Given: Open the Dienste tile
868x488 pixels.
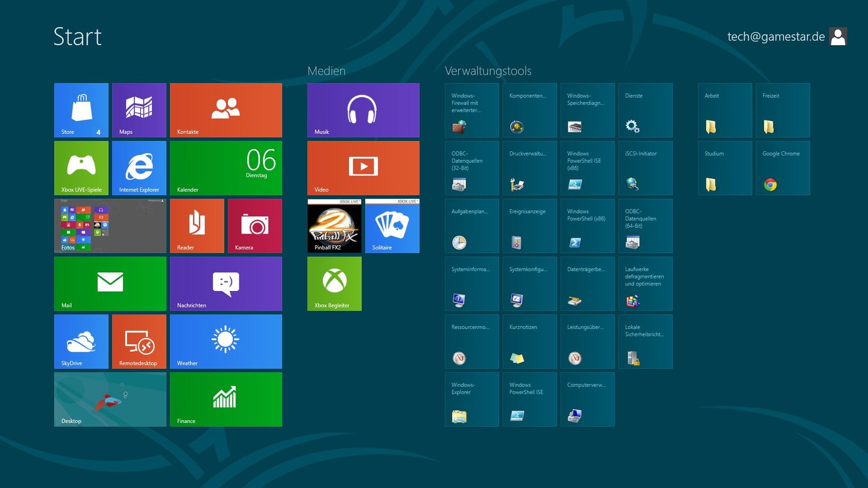Looking at the screenshot, I should (x=646, y=110).
